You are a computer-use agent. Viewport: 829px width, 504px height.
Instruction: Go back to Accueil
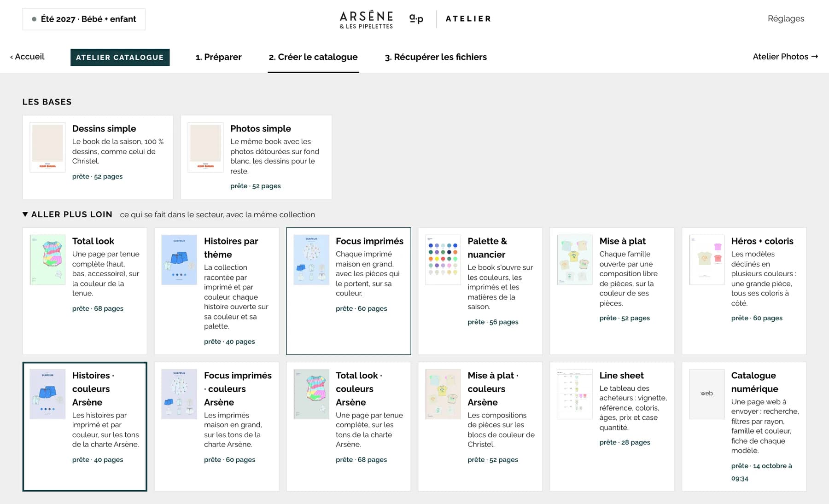pos(27,57)
